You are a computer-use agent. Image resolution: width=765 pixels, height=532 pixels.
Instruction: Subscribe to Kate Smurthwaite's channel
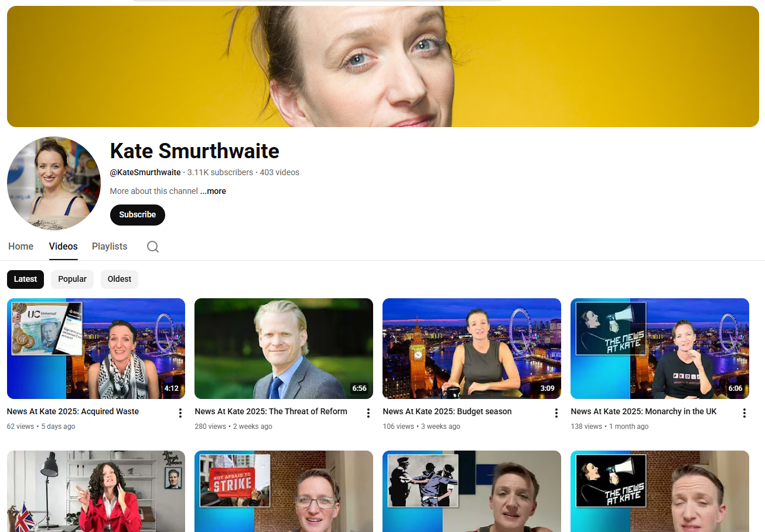138,214
